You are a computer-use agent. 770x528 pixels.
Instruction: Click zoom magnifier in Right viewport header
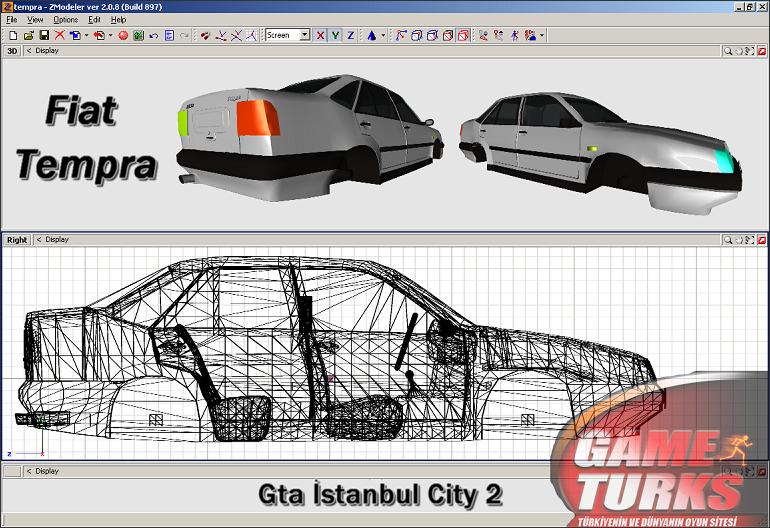[728, 240]
